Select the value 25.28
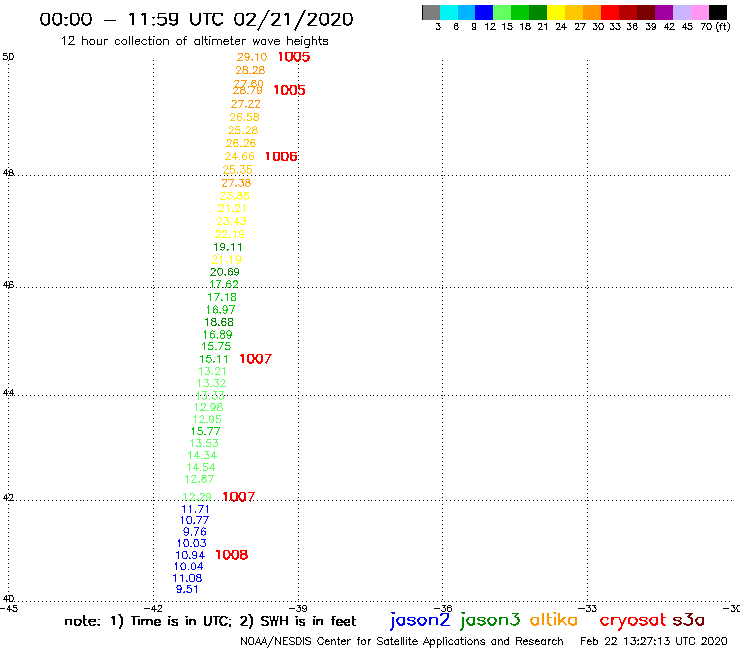The image size is (740, 650). (243, 130)
